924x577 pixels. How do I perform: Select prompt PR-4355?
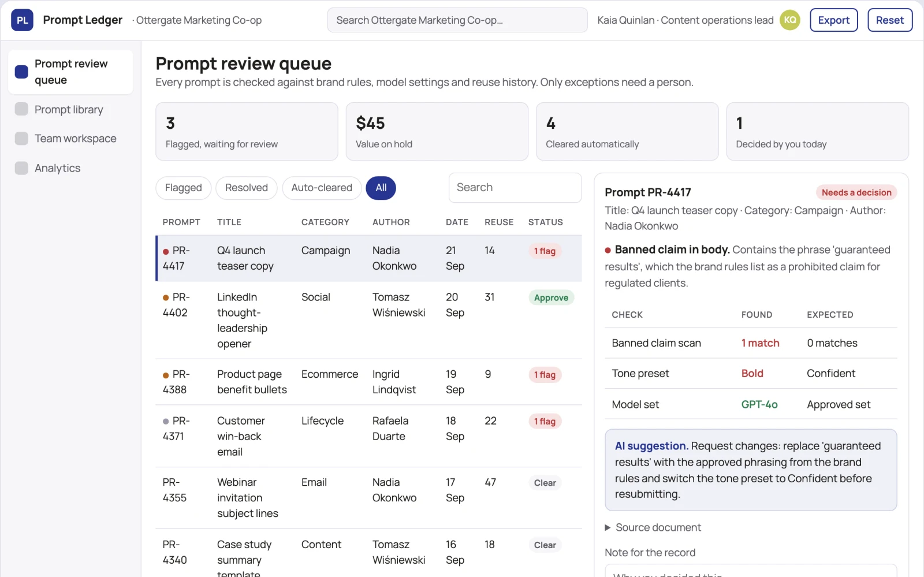pyautogui.click(x=369, y=498)
